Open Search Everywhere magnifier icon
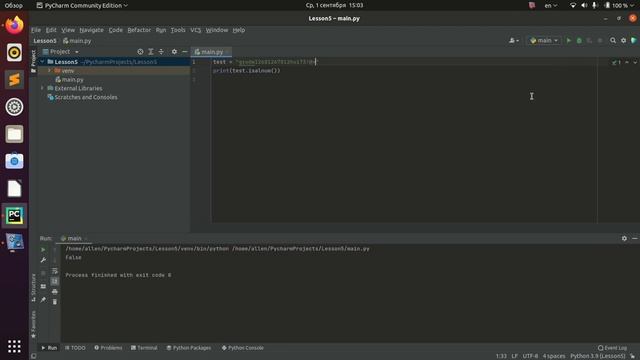This screenshot has width=640, height=360. point(613,40)
